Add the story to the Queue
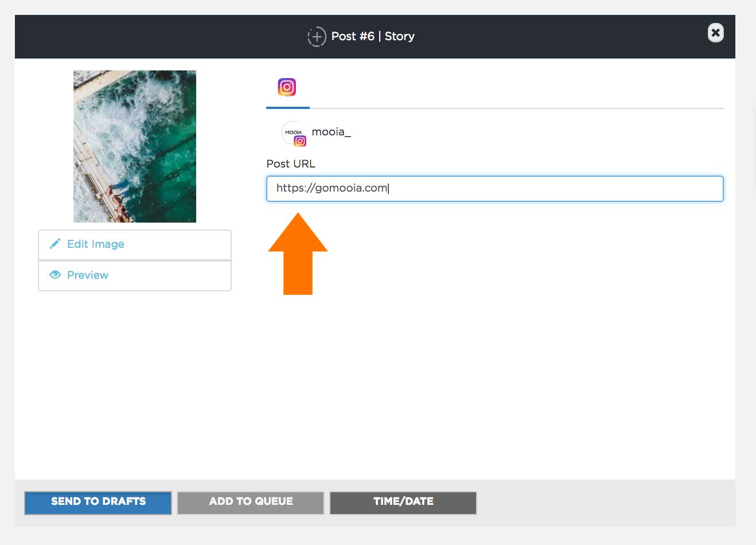 (x=250, y=501)
